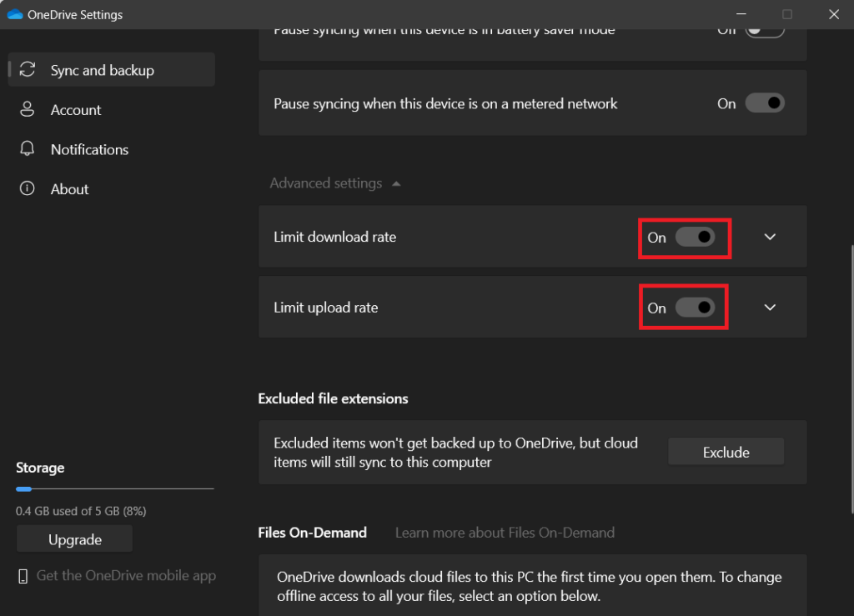
Task: Minimize the OneDrive Settings window
Action: pos(741,14)
